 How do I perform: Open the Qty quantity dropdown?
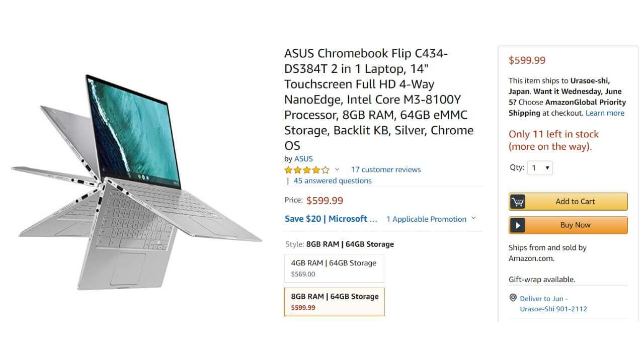[540, 168]
